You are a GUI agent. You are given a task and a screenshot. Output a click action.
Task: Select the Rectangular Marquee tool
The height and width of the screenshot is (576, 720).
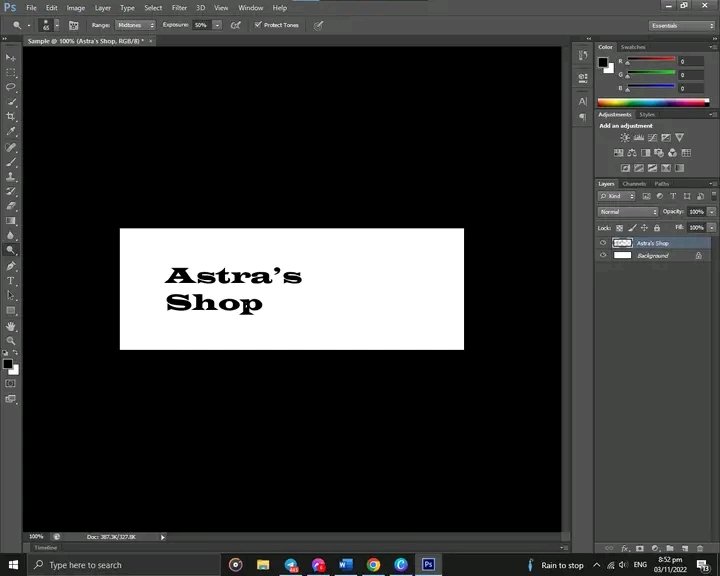click(10, 73)
